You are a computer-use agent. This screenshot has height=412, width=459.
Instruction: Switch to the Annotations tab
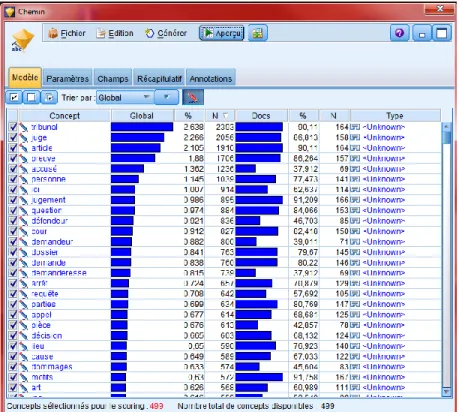[x=211, y=79]
